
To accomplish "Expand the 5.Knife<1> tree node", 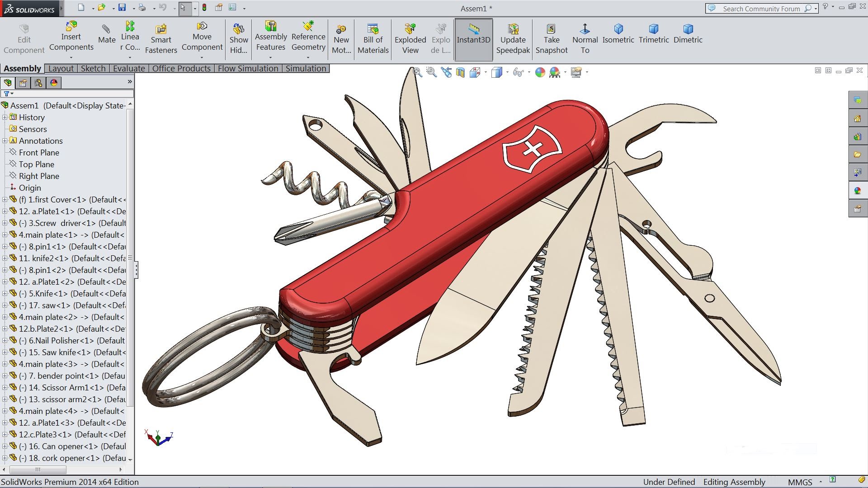I will (x=5, y=294).
